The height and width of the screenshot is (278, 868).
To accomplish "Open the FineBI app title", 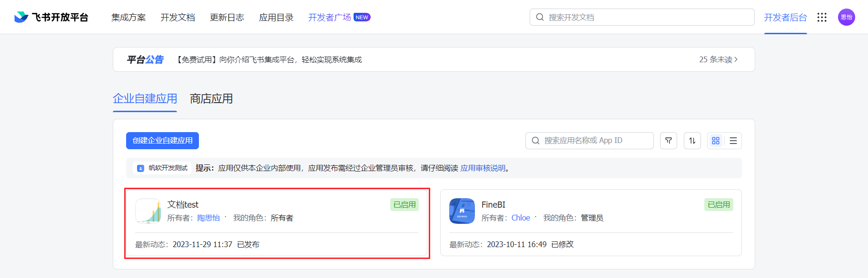I will click(493, 204).
